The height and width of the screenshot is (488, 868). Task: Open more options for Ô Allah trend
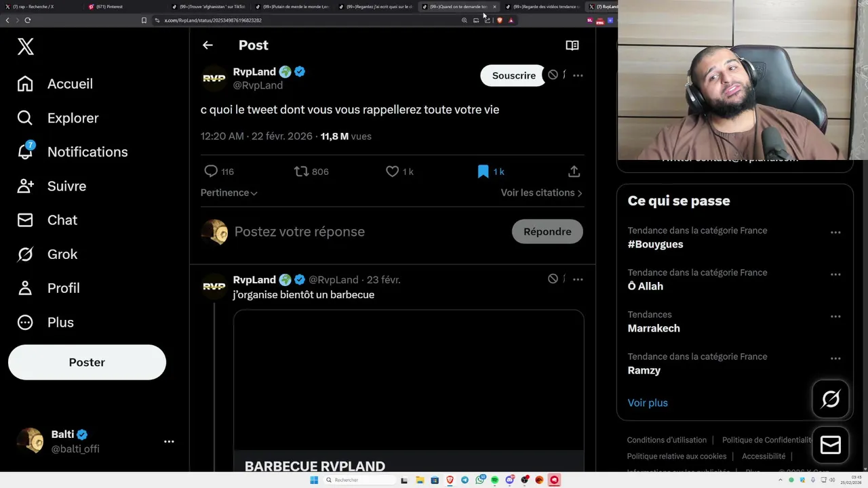pos(835,274)
